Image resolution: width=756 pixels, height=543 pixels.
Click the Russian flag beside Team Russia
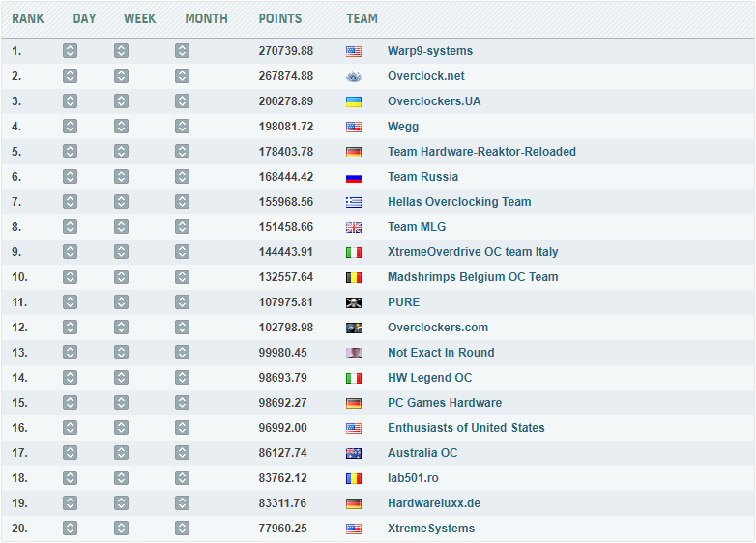point(354,177)
